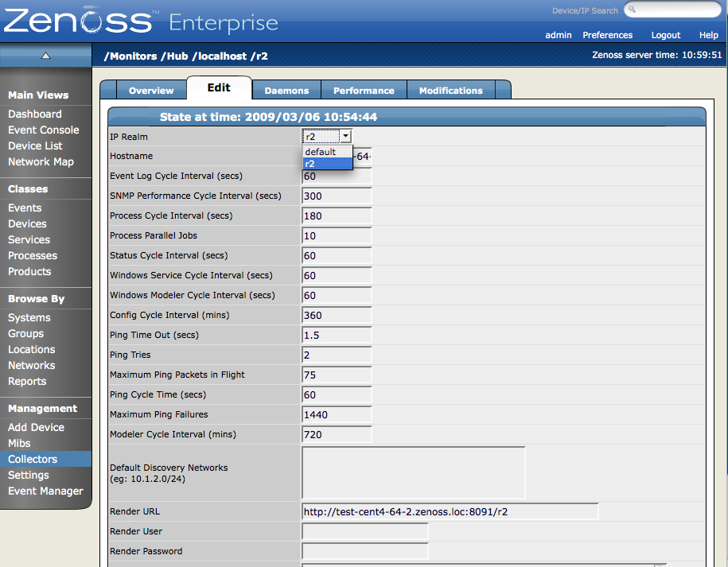Image resolution: width=728 pixels, height=567 pixels.
Task: Click SNMP Performance Cycle Interval field
Action: [337, 196]
